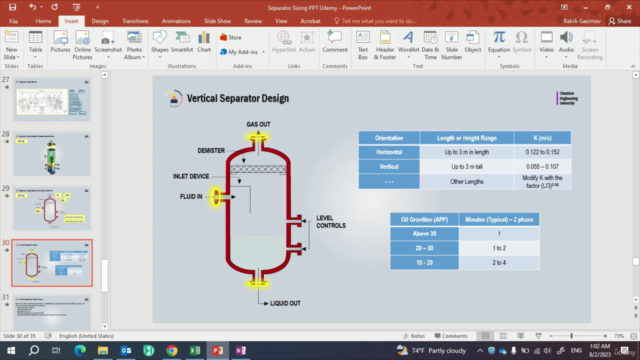Insert a New Slide
The height and width of the screenshot is (360, 640).
coord(11,46)
